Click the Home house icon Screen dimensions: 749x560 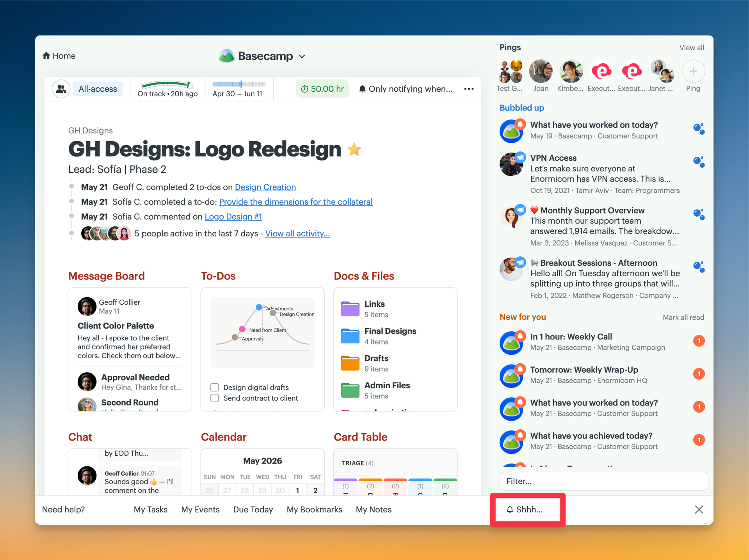pos(46,55)
